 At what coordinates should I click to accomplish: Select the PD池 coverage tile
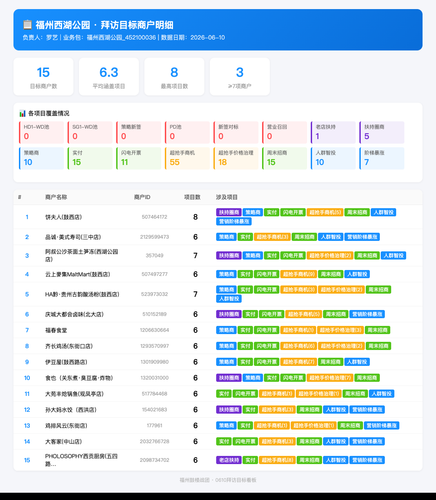187,132
